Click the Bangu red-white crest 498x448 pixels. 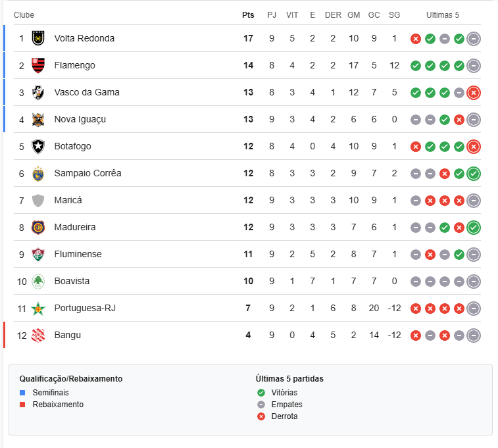[x=38, y=336]
